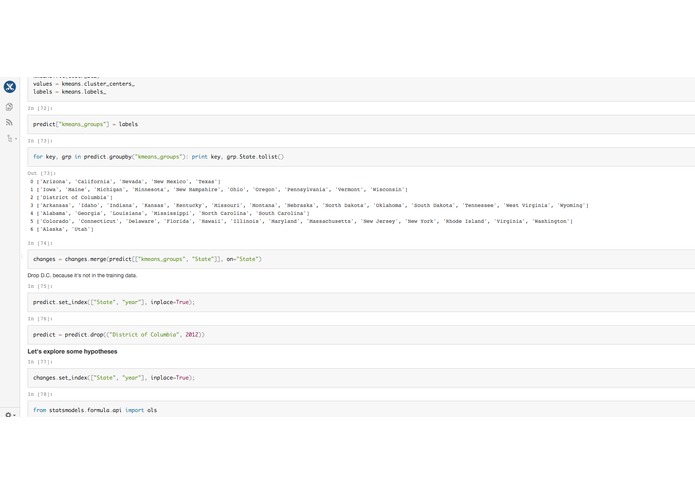Image resolution: width=695 pixels, height=494 pixels.
Task: Open the branch tree dropdown in sidebar
Action: [12, 139]
